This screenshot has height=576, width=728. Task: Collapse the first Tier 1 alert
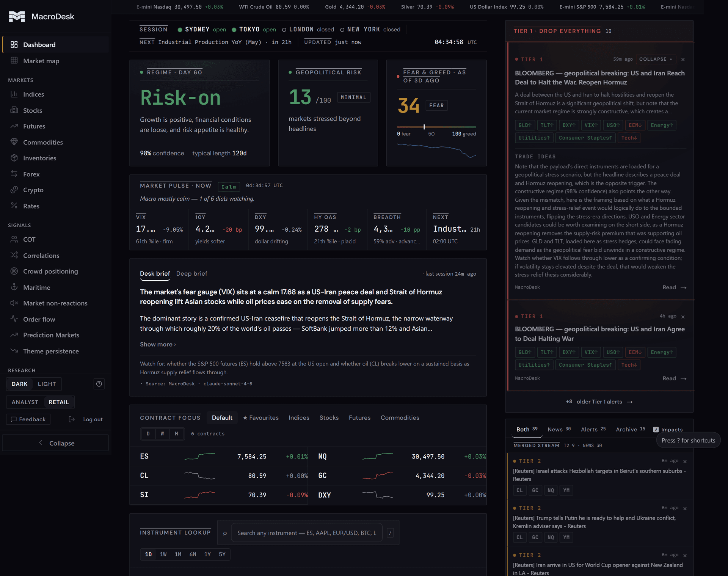pyautogui.click(x=656, y=59)
